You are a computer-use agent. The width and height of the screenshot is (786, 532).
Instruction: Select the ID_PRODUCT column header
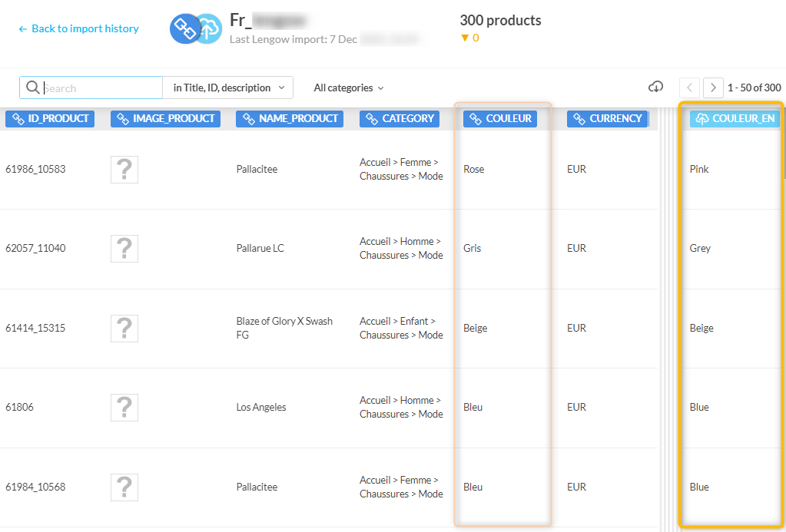(x=50, y=119)
